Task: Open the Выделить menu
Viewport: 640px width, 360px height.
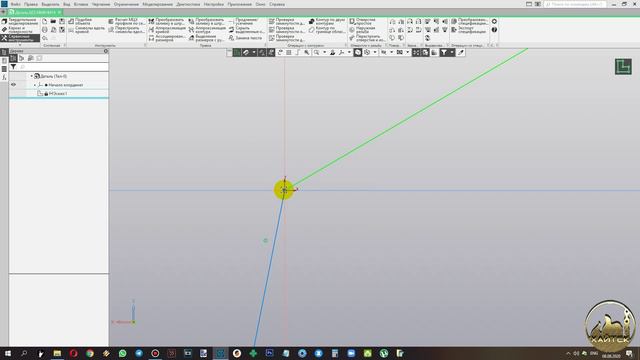Action: click(x=50, y=4)
